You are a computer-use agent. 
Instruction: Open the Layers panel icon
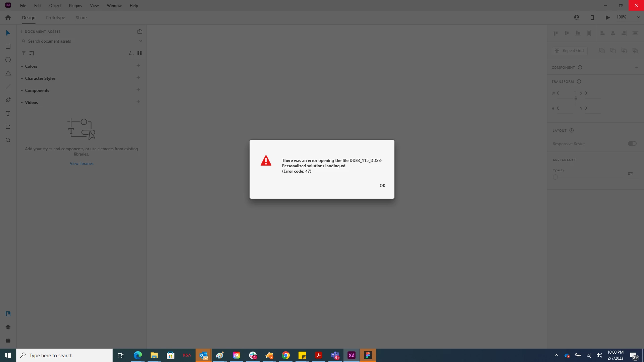pyautogui.click(x=8, y=327)
